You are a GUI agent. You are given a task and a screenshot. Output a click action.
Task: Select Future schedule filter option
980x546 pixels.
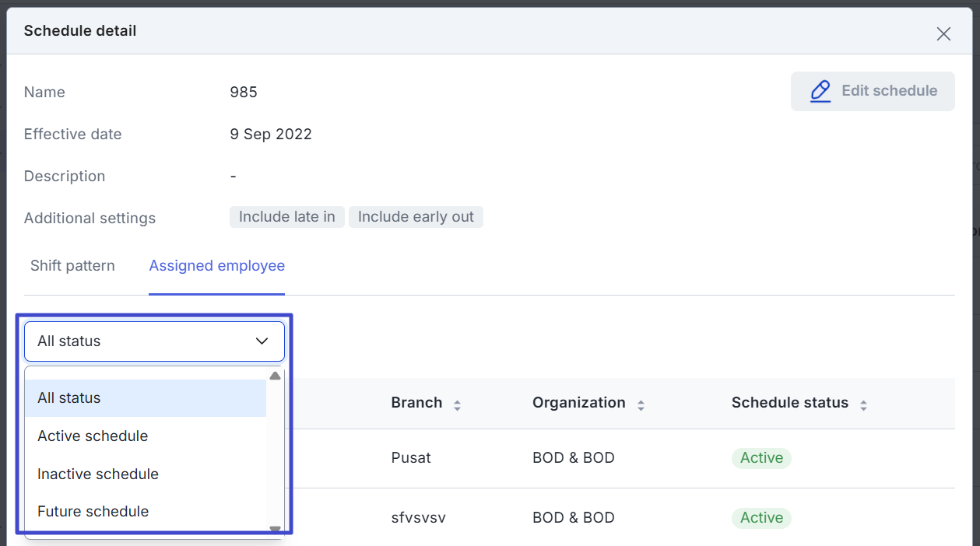tap(93, 512)
